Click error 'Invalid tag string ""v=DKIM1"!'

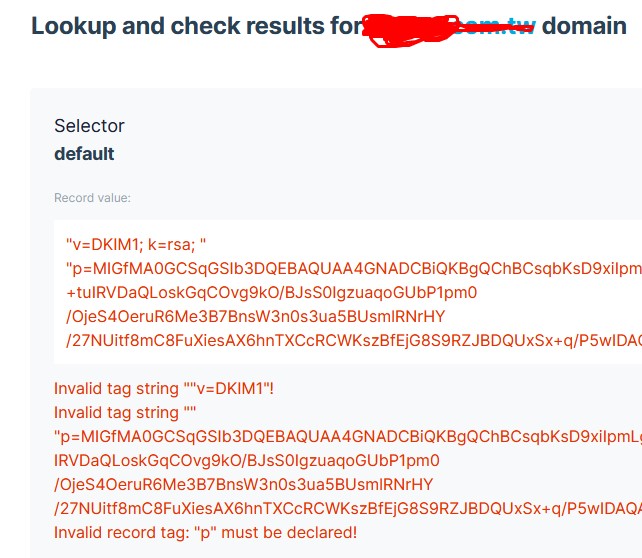click(x=164, y=388)
